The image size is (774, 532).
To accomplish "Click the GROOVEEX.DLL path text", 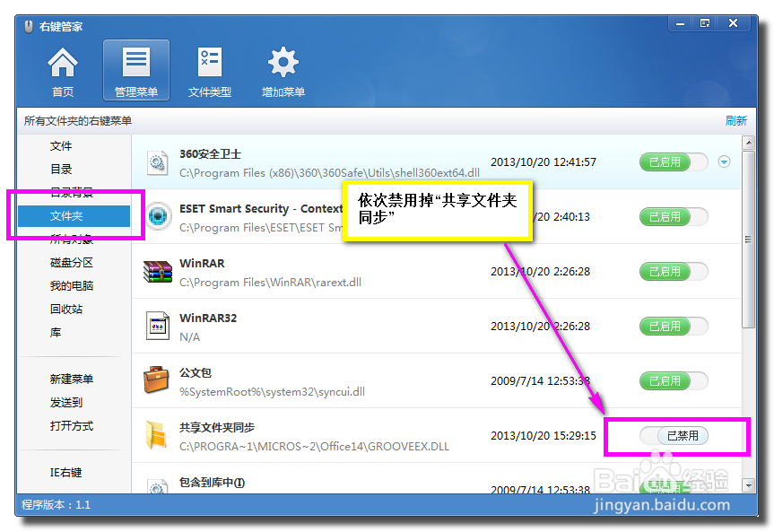I will tap(314, 447).
